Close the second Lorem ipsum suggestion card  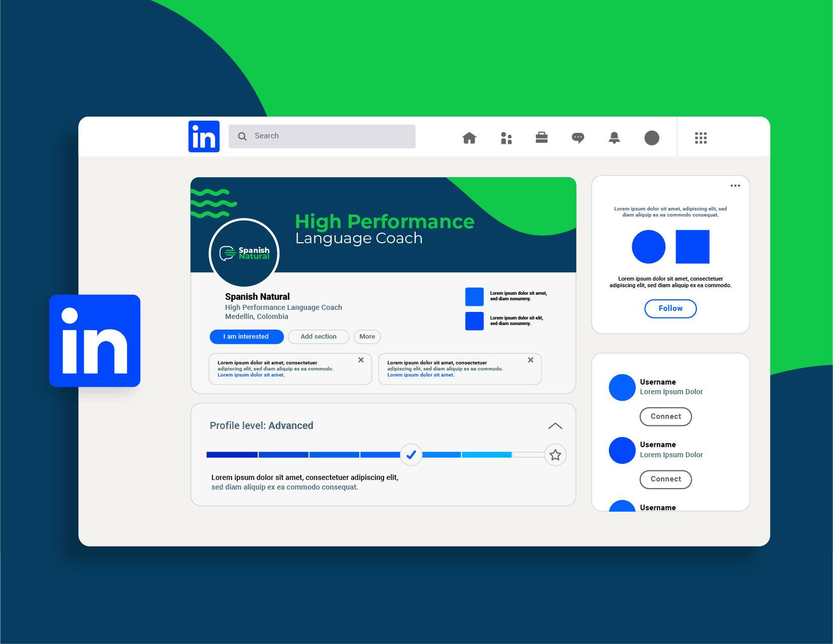point(530,360)
